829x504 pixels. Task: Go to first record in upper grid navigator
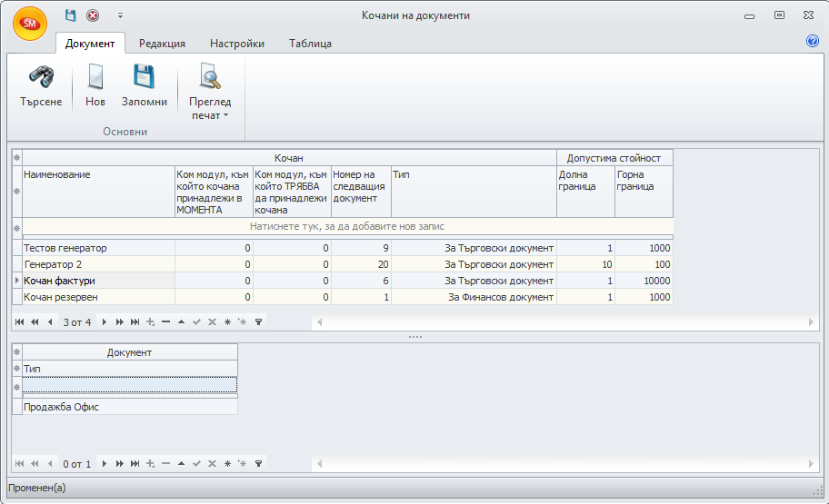point(20,321)
